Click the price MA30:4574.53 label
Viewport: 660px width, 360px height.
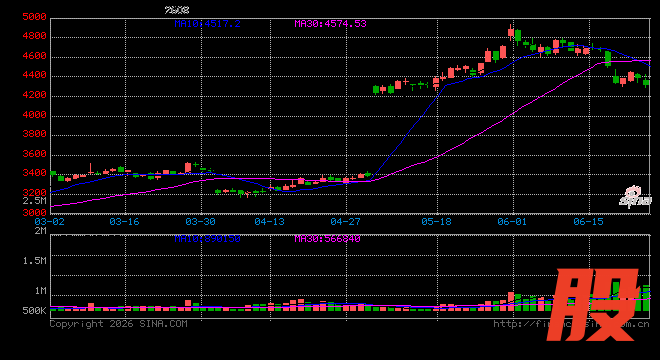330,24
